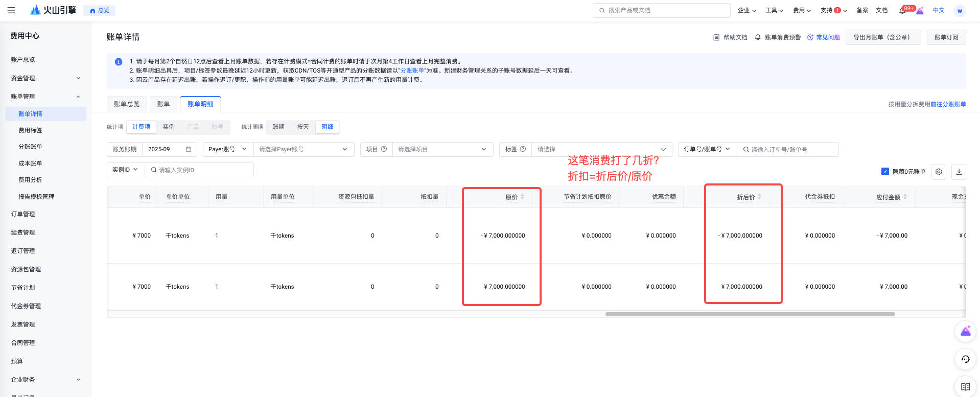Open calendar picker for billing period
The image size is (980, 397).
(189, 149)
